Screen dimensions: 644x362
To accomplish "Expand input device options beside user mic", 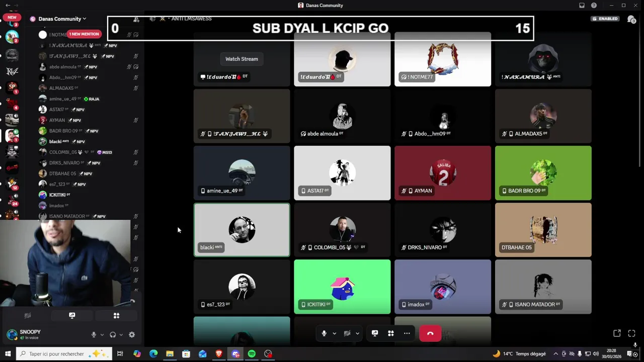I will tap(102, 335).
